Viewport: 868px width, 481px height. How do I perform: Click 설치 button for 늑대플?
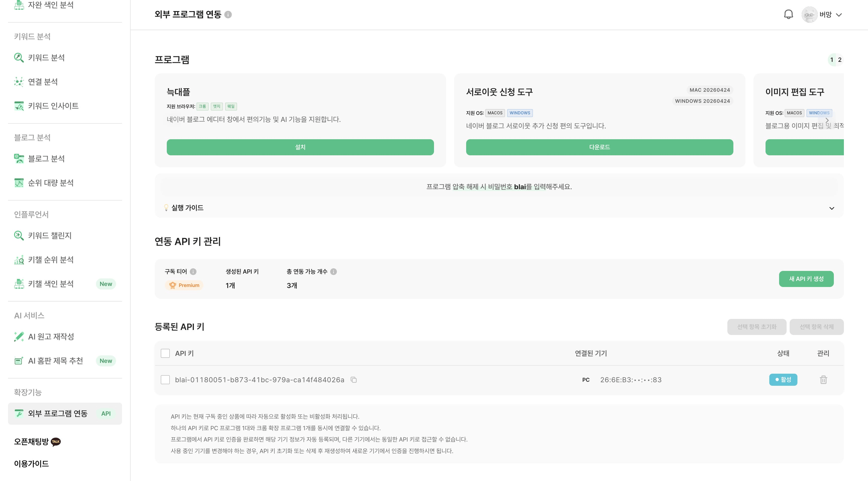coord(300,147)
